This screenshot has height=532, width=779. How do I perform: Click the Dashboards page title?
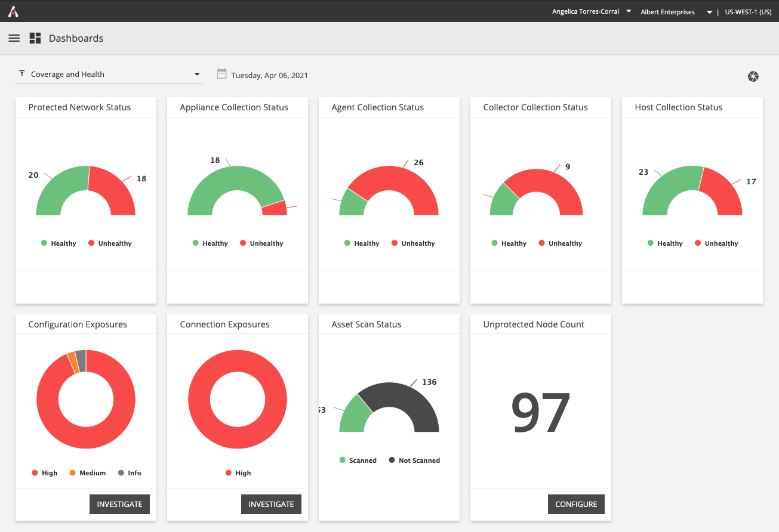(x=76, y=38)
